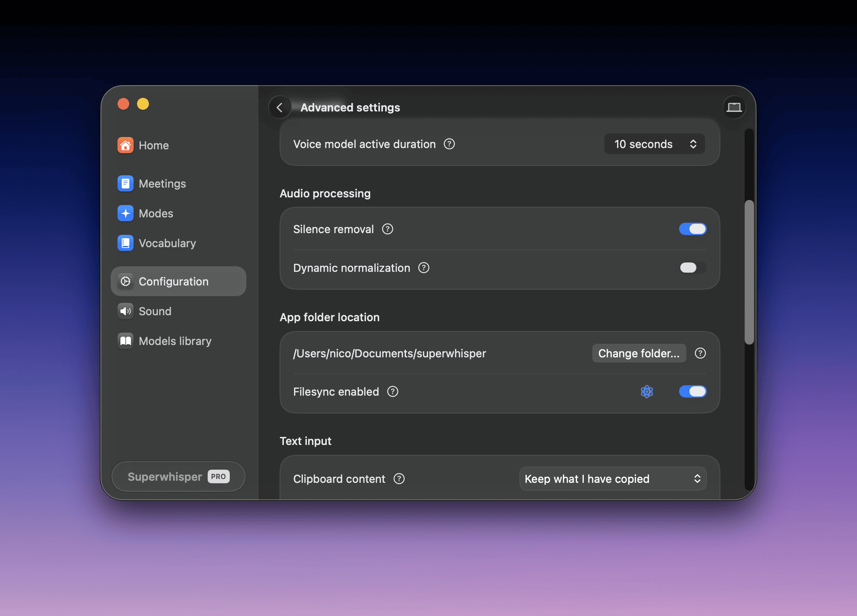Click the Configuration gear icon
The image size is (857, 616).
pyautogui.click(x=125, y=281)
